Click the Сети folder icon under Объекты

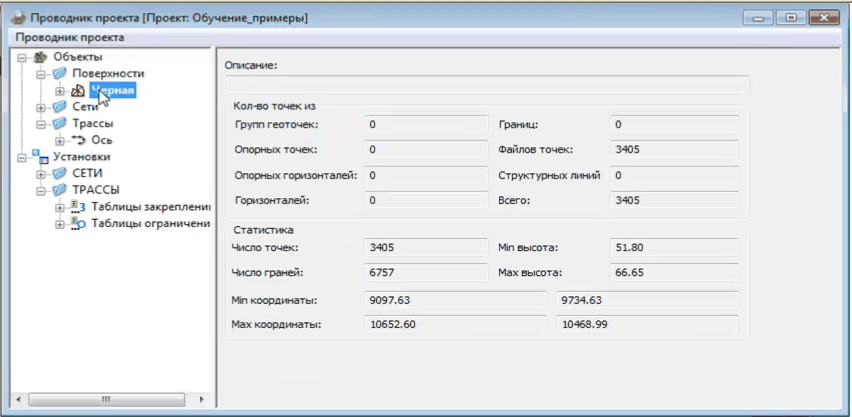point(59,107)
